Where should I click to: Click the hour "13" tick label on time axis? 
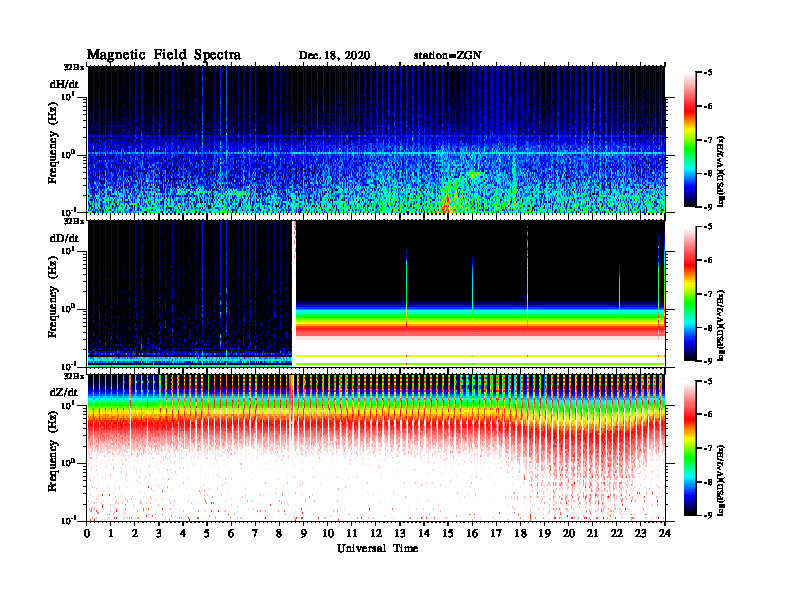pos(400,533)
